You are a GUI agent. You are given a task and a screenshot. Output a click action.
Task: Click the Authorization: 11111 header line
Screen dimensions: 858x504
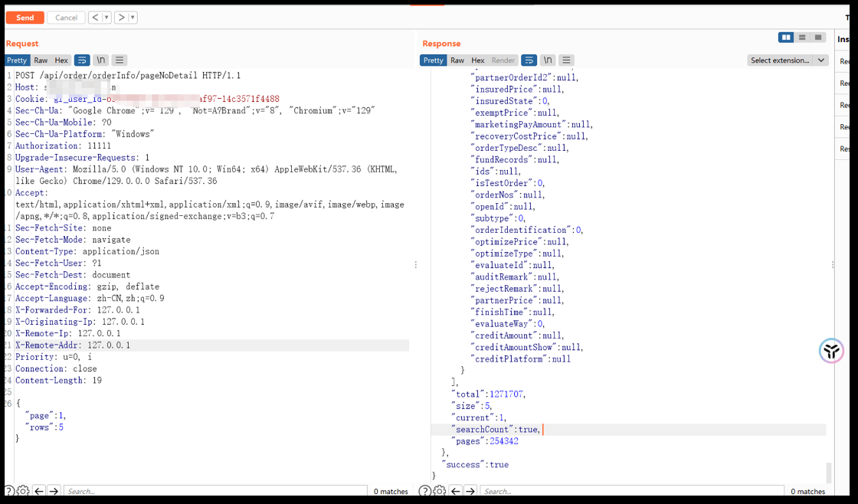tap(63, 146)
